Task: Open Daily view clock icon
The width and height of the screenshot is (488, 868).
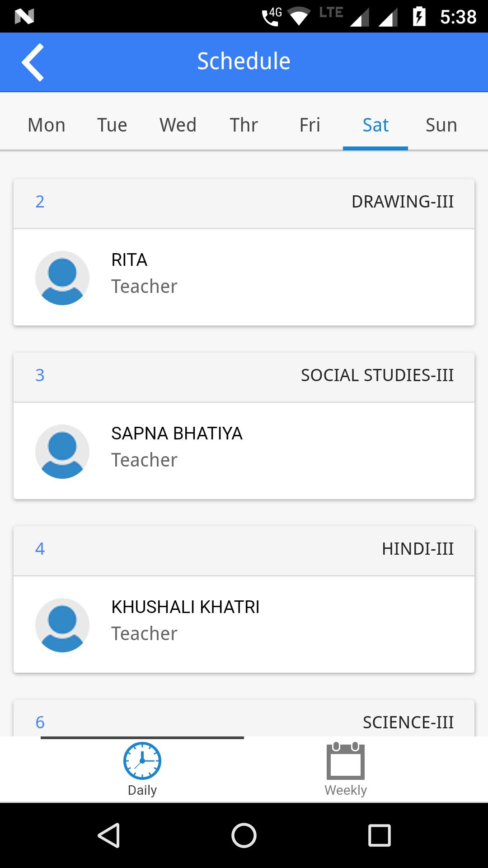Action: pos(142,760)
